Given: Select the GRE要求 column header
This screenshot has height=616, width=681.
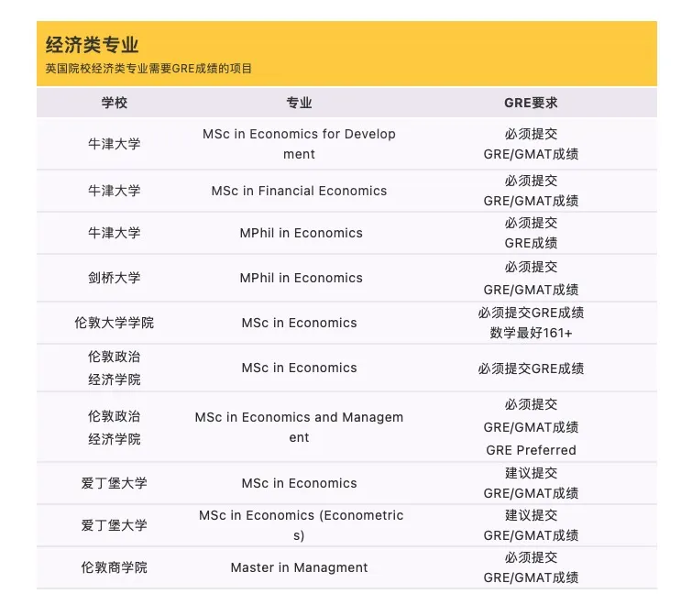Looking at the screenshot, I should click(x=531, y=103).
